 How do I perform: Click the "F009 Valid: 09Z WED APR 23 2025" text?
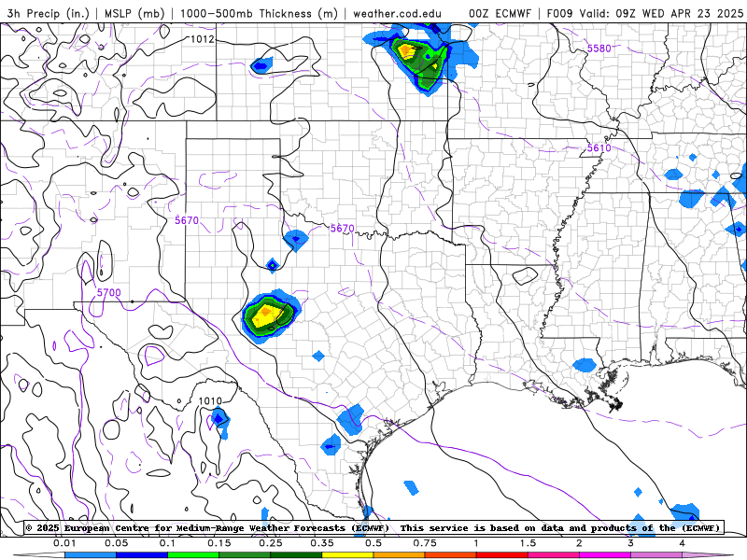[644, 13]
